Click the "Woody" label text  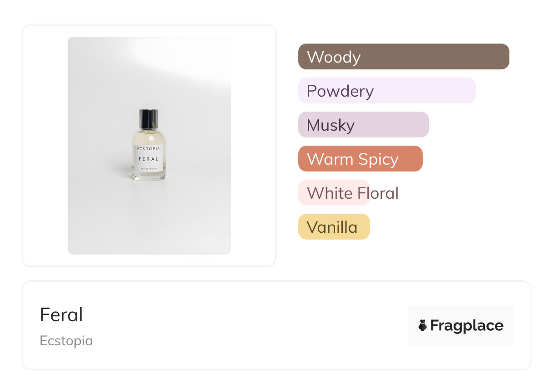[334, 57]
